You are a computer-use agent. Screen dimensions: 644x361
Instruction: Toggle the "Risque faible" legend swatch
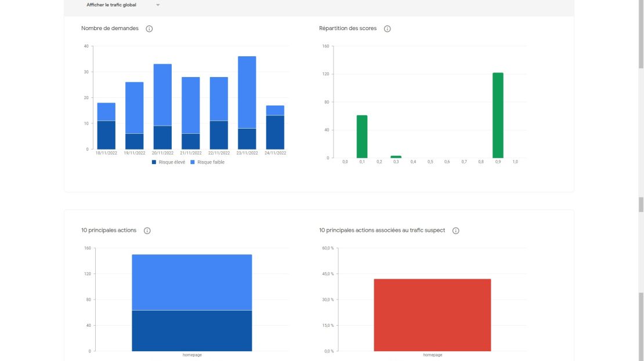[x=193, y=162]
